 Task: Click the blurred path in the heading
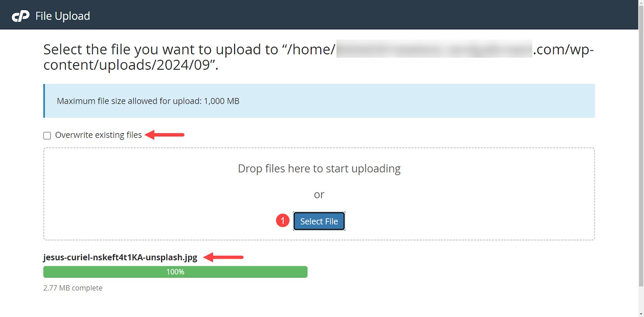pos(434,49)
